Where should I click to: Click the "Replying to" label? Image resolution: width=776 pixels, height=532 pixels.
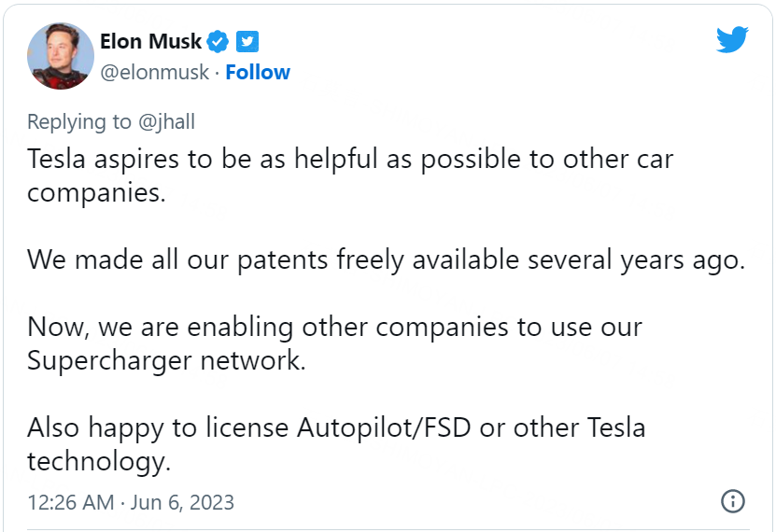pyautogui.click(x=81, y=121)
